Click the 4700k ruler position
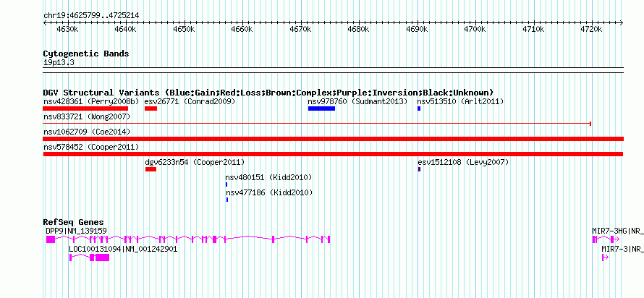The width and height of the screenshot is (644, 298). (x=475, y=29)
